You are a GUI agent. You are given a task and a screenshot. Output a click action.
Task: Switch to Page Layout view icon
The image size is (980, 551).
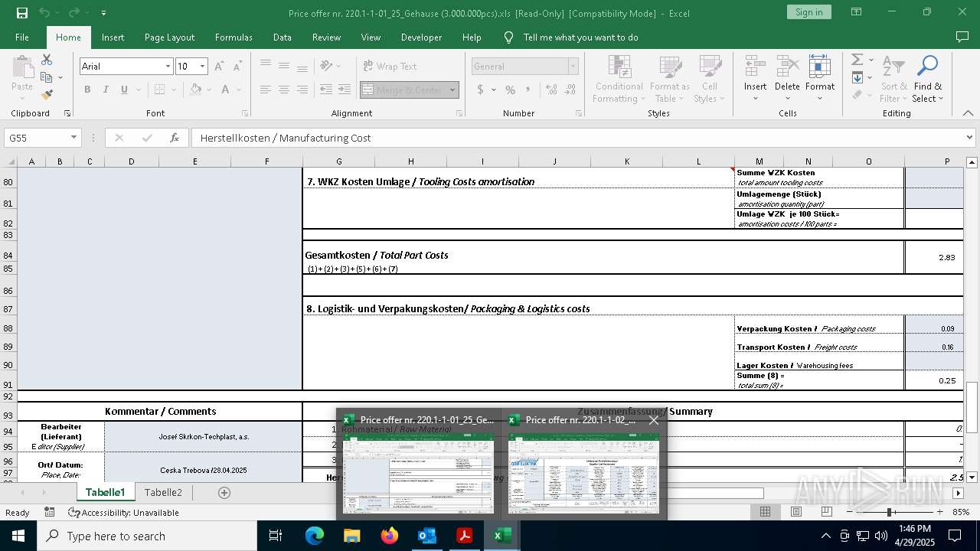796,512
